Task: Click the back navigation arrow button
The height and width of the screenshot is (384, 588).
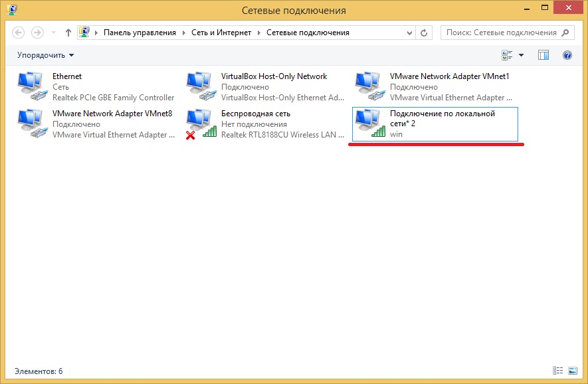Action: tap(19, 33)
